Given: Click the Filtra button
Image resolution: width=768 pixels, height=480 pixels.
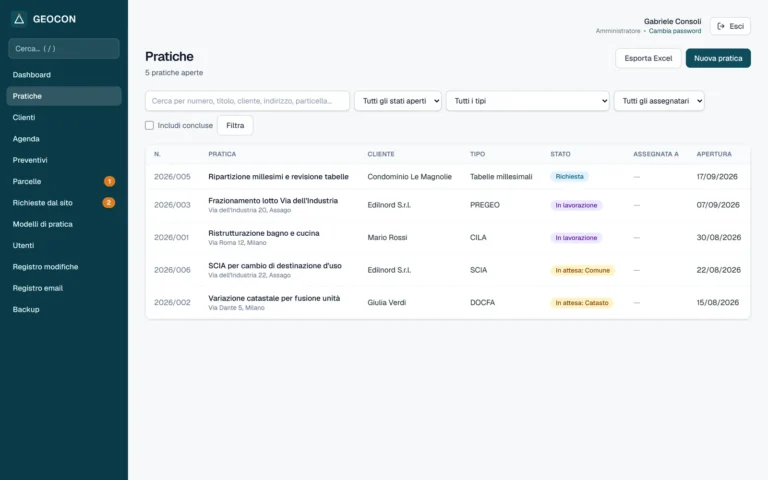Looking at the screenshot, I should click(235, 125).
